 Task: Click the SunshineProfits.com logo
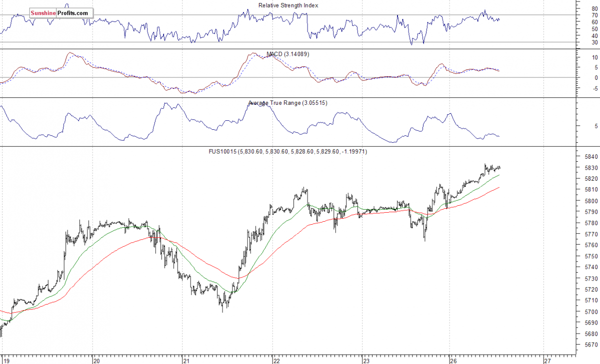[x=60, y=13]
